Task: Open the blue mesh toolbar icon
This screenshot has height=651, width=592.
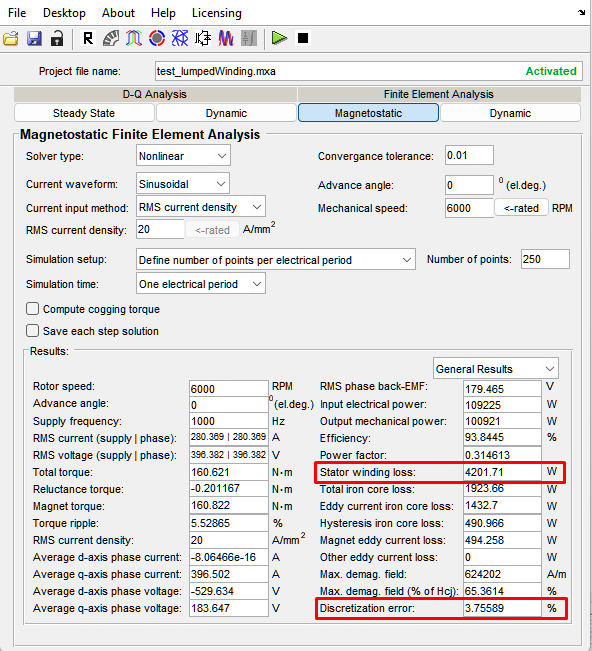Action: tap(180, 39)
